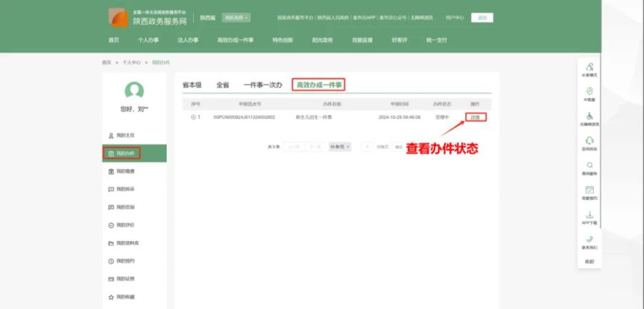Click the 我的办件 clipboard icon

111,154
